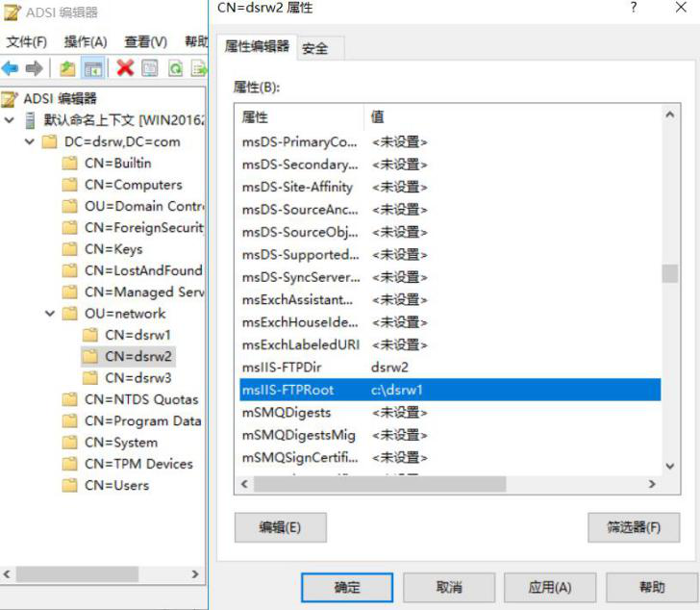Click the folder icon beside OU=network
Viewport: 700px width, 610px height.
tap(69, 314)
